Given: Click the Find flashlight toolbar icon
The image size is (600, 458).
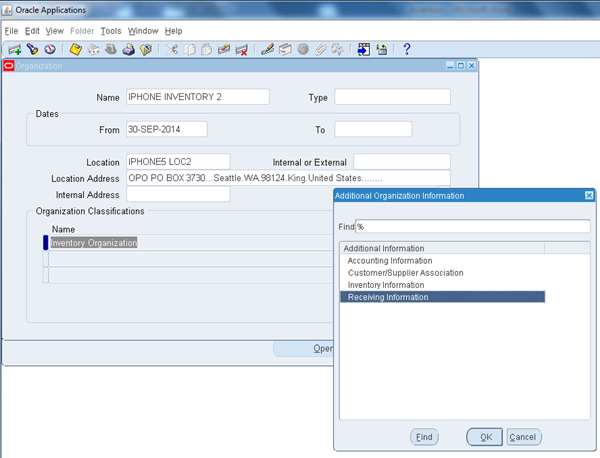Looking at the screenshot, I should (x=33, y=49).
